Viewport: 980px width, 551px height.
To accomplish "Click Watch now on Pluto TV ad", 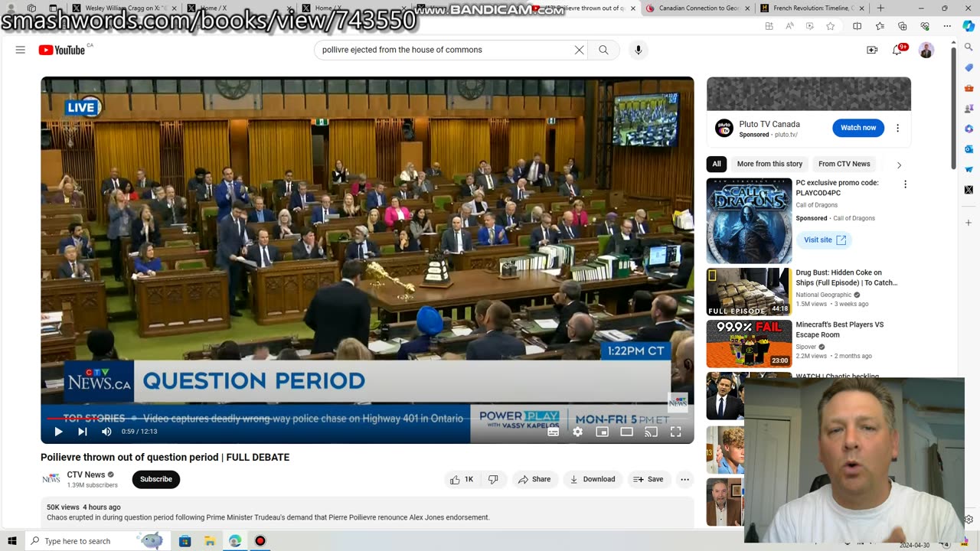I will coord(858,128).
